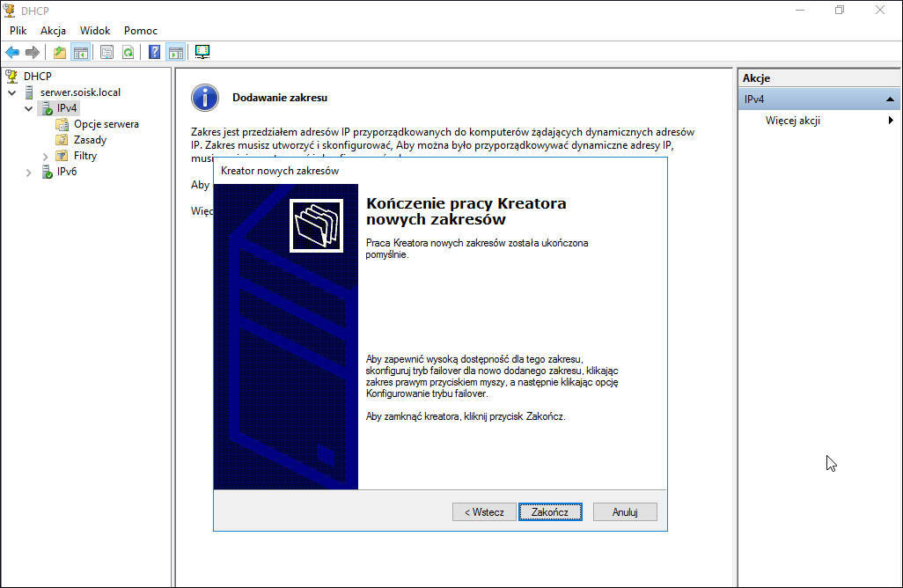Select Więcej akcji in actions pane
This screenshot has height=588, width=903.
coord(792,121)
